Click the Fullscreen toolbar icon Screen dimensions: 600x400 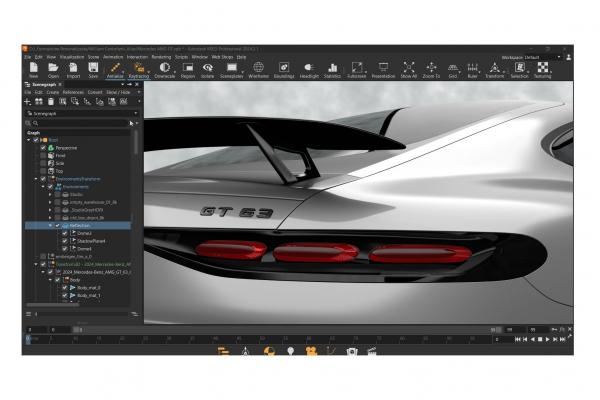pos(357,69)
